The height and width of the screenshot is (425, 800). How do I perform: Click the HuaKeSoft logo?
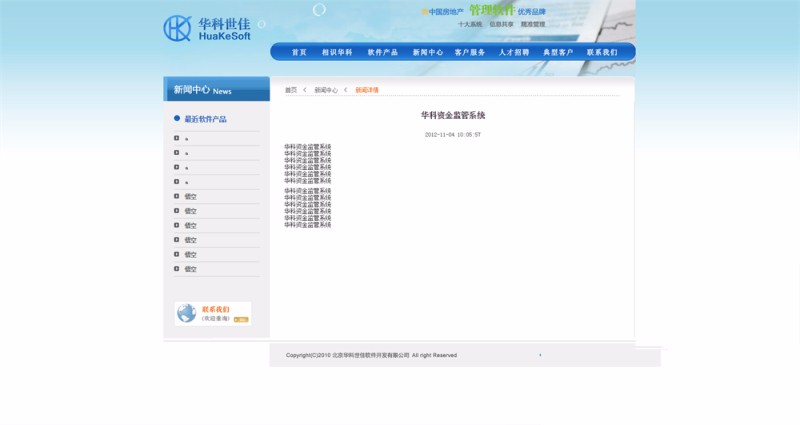[x=207, y=29]
